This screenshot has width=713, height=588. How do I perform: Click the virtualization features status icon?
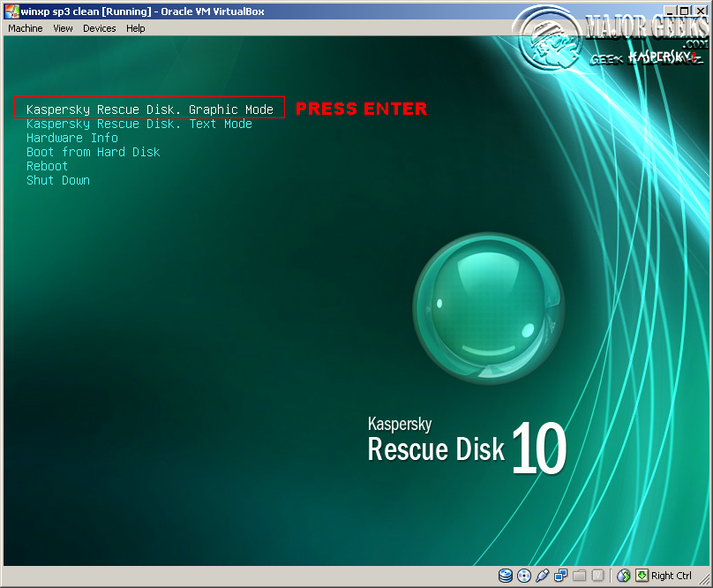[x=598, y=576]
